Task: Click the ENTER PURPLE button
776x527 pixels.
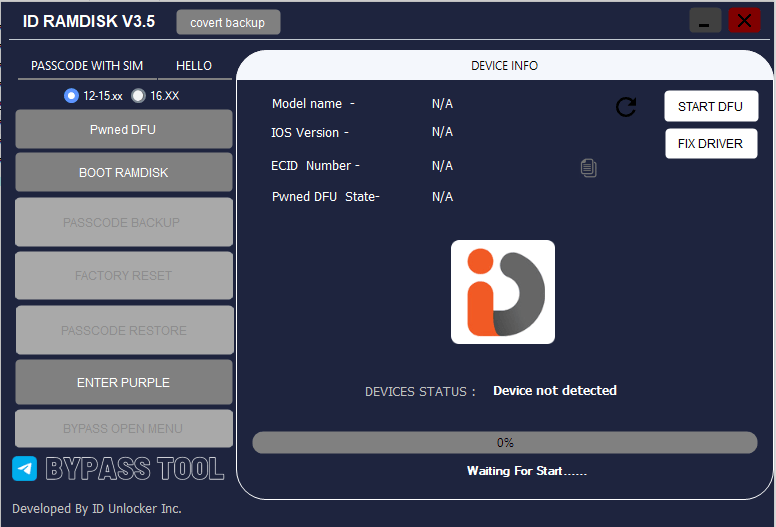Action: pyautogui.click(x=124, y=382)
